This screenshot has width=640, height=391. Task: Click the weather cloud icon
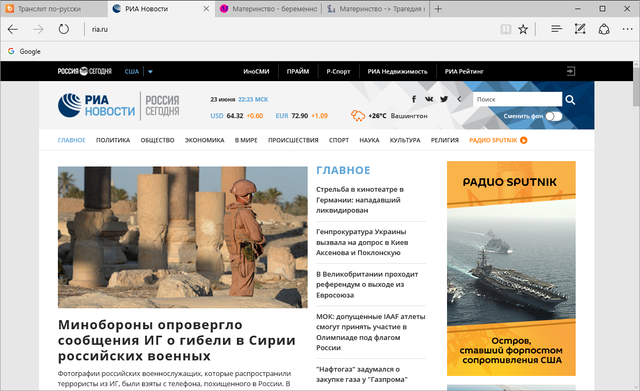click(358, 116)
